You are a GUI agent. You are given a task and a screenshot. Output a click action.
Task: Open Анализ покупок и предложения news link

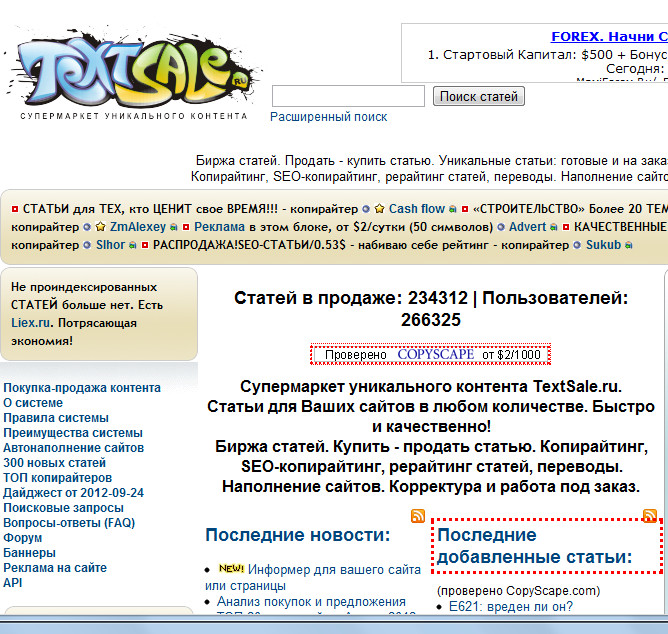click(x=311, y=601)
